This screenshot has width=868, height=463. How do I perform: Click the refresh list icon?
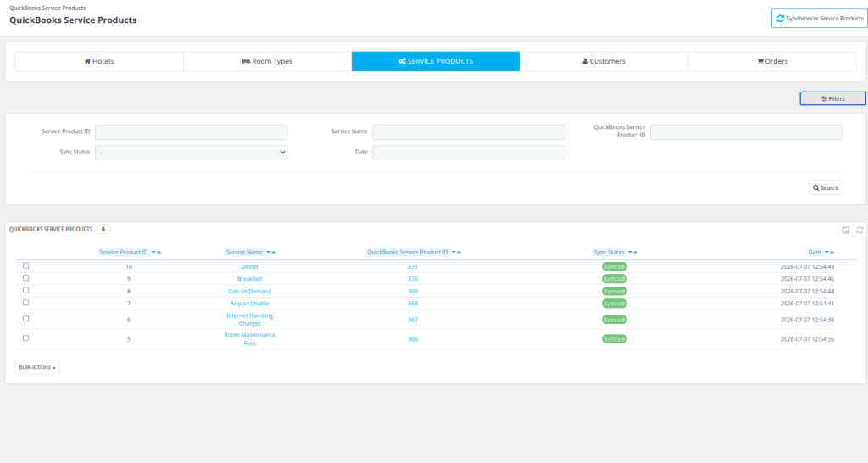[860, 230]
